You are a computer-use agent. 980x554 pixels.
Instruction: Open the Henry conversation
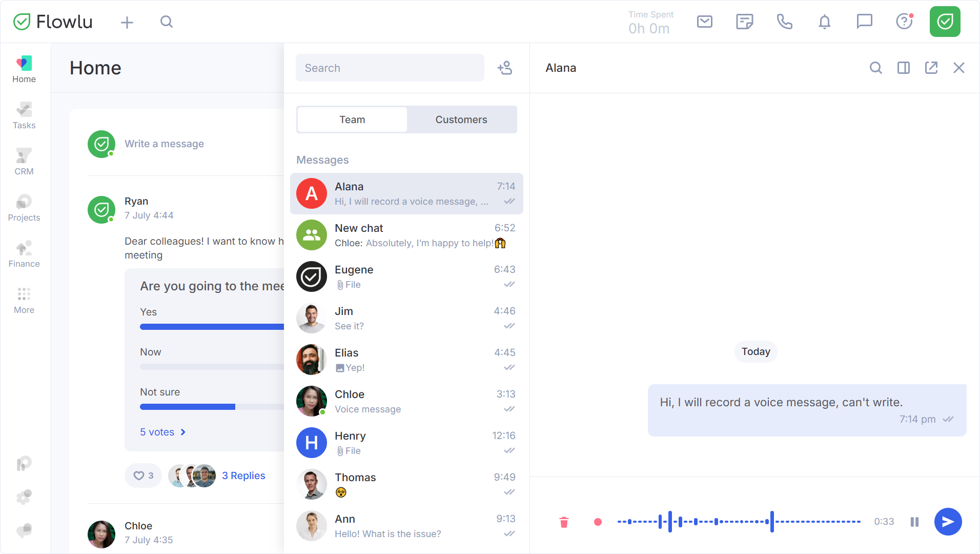coord(406,443)
